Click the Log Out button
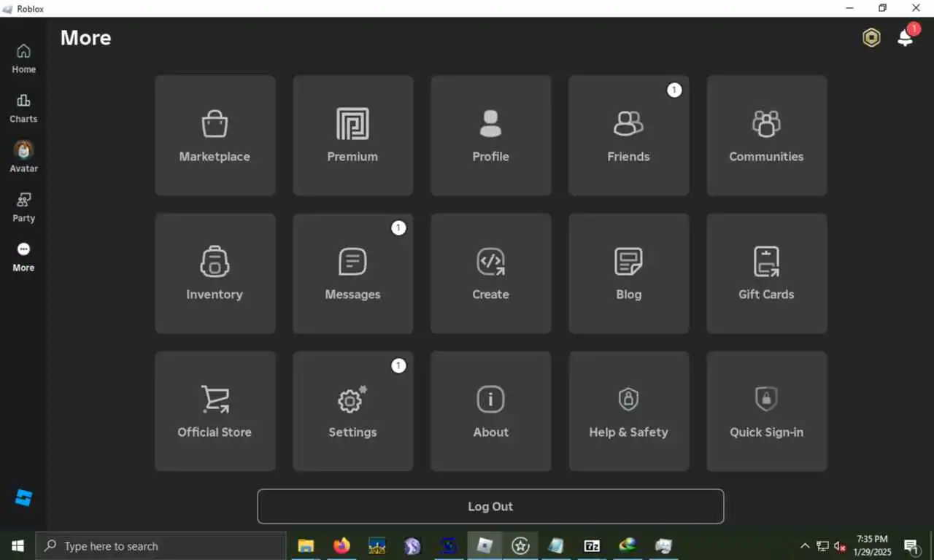The image size is (934, 560). coord(490,506)
